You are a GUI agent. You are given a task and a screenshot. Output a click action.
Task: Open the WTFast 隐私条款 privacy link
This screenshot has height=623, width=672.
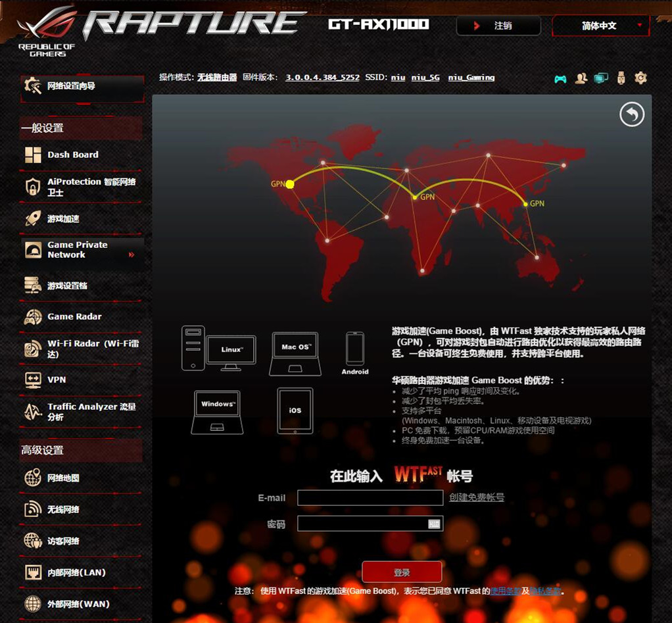[x=545, y=591]
